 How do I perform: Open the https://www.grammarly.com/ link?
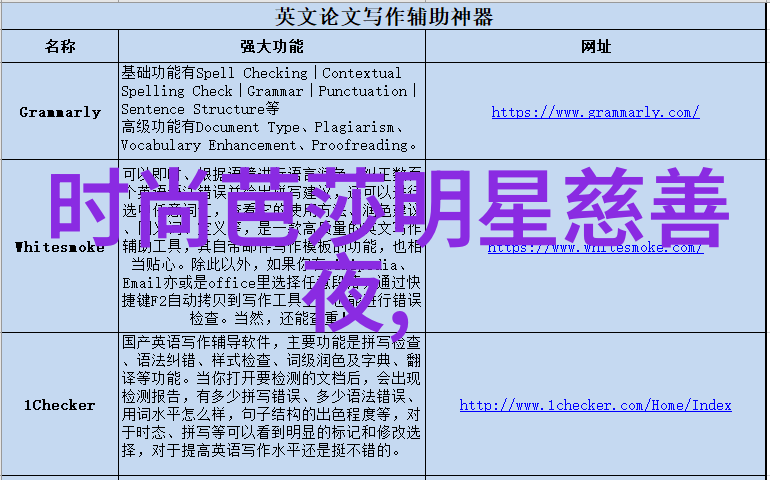pyautogui.click(x=595, y=112)
